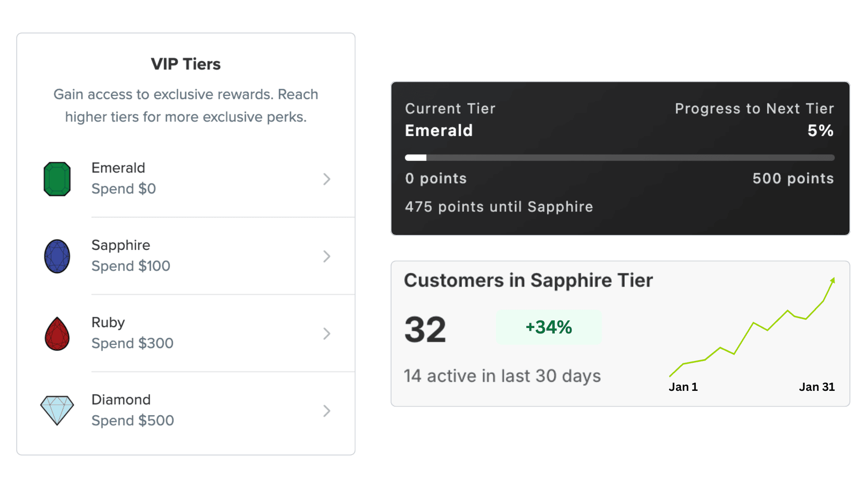Click the tier progress bar
This screenshot has width=868, height=488.
click(620, 158)
